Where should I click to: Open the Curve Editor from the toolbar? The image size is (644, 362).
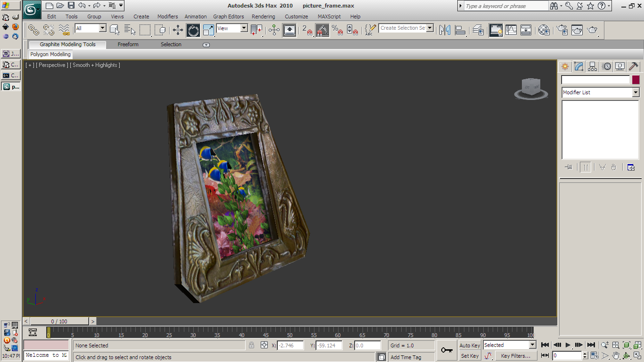tap(511, 30)
